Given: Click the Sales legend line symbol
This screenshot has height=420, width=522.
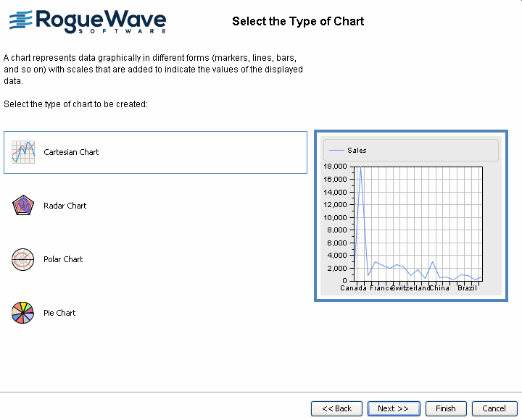Looking at the screenshot, I should (337, 151).
